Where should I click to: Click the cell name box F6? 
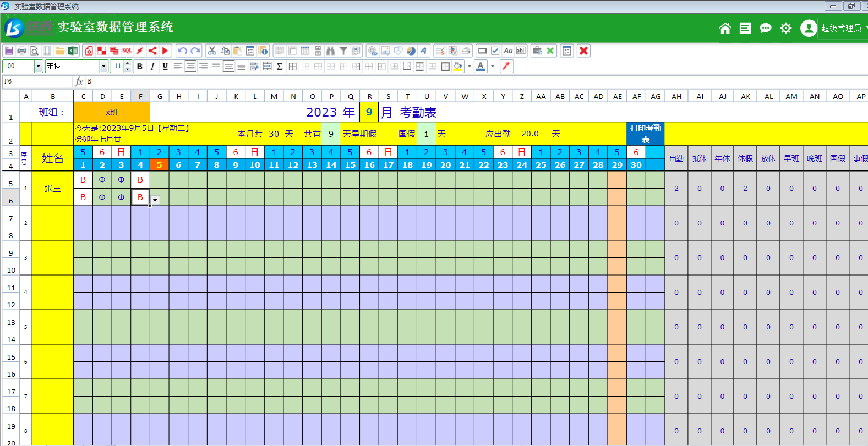point(36,81)
